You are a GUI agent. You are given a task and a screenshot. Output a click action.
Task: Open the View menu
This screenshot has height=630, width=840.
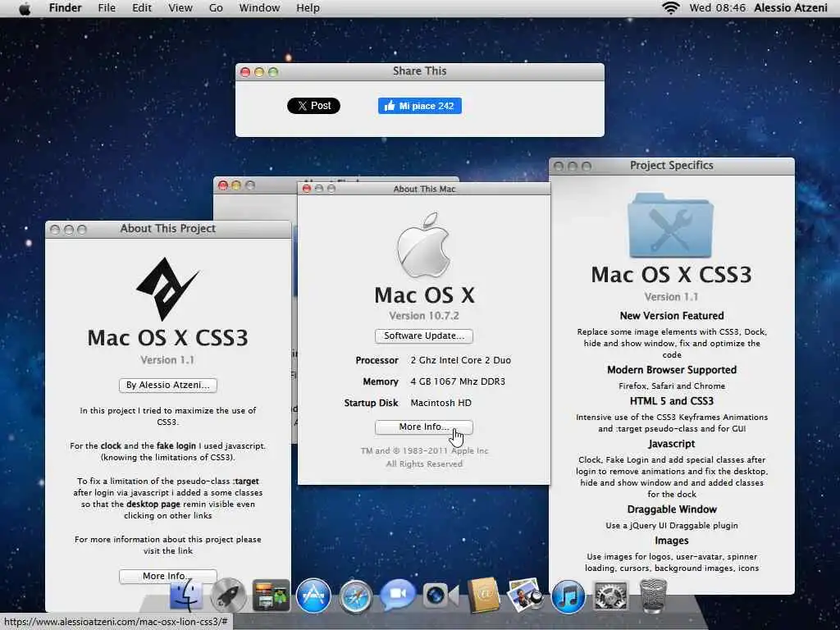point(180,8)
